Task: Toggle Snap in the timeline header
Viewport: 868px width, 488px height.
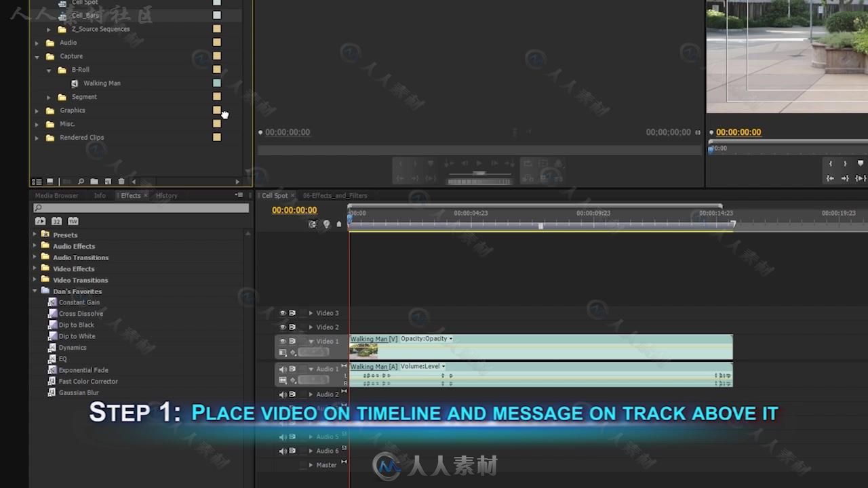Action: (313, 224)
